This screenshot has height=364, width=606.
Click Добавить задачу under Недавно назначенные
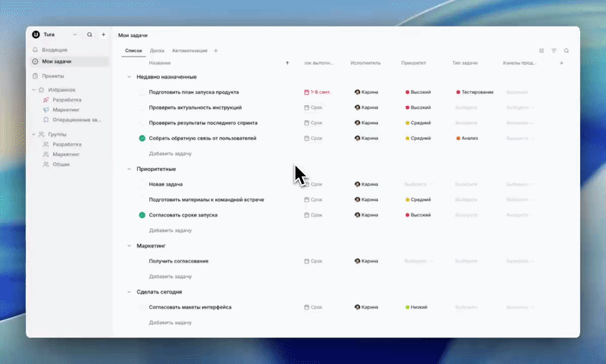pyautogui.click(x=170, y=154)
